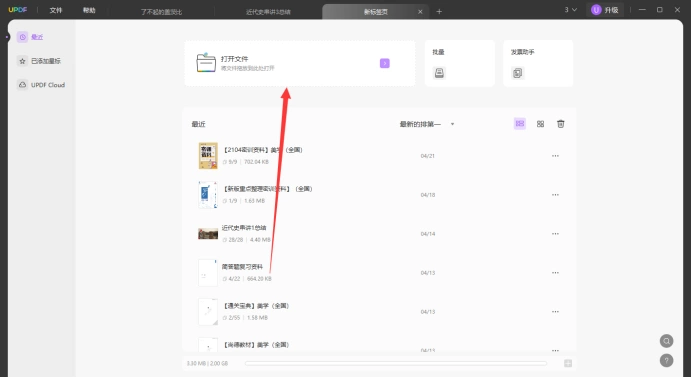Image resolution: width=691 pixels, height=378 pixels.
Task: Expand the tab count dropdown showing 3
Action: point(571,10)
